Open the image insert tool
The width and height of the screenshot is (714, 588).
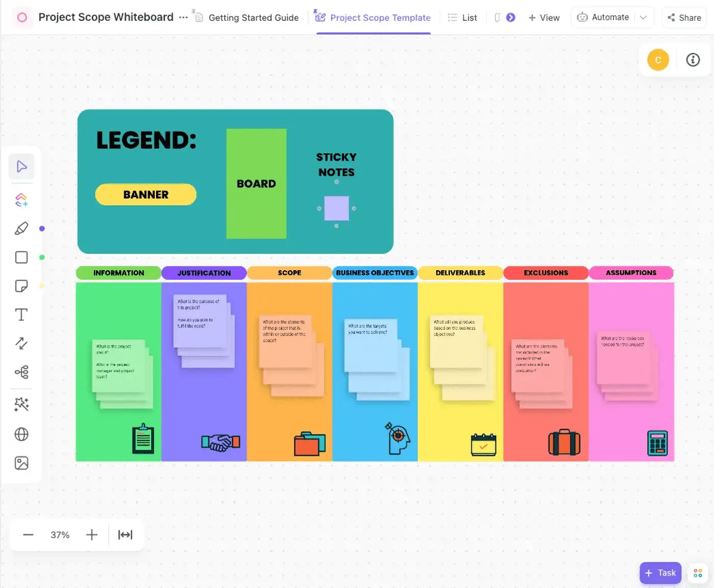tap(21, 463)
